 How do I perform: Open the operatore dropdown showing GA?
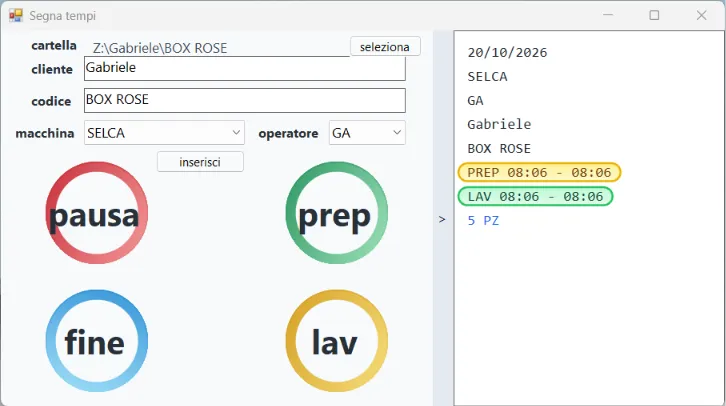(x=367, y=133)
